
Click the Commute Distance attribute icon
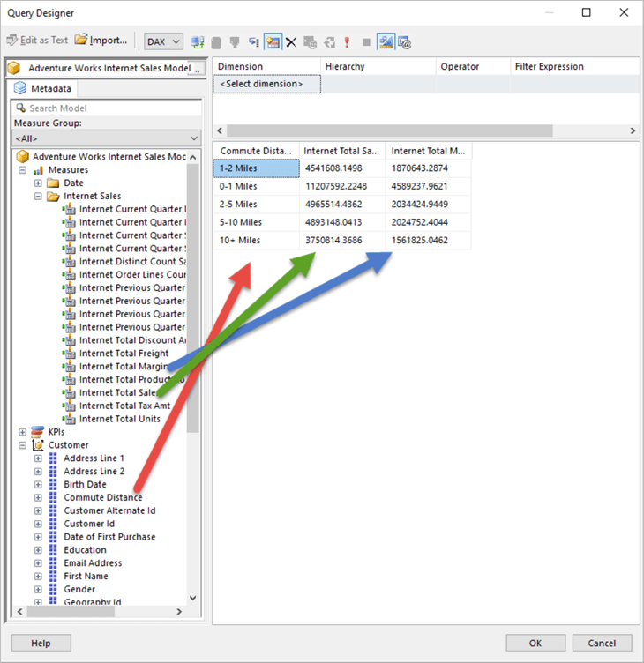[53, 497]
